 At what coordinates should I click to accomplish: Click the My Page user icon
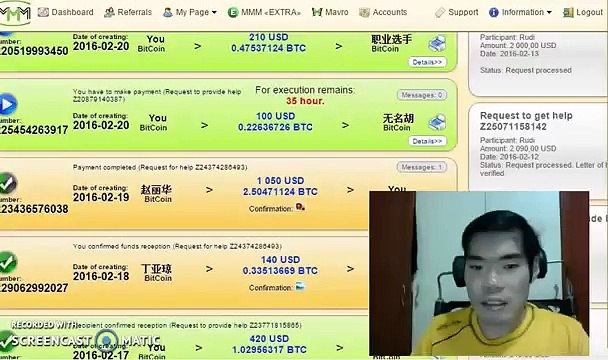click(168, 12)
